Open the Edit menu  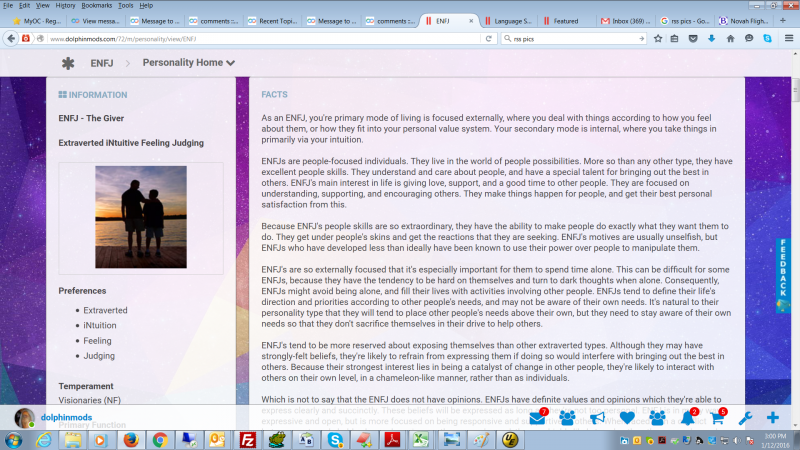(24, 6)
